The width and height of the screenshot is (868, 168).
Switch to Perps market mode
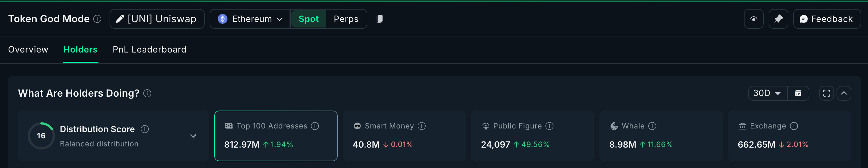pos(346,19)
